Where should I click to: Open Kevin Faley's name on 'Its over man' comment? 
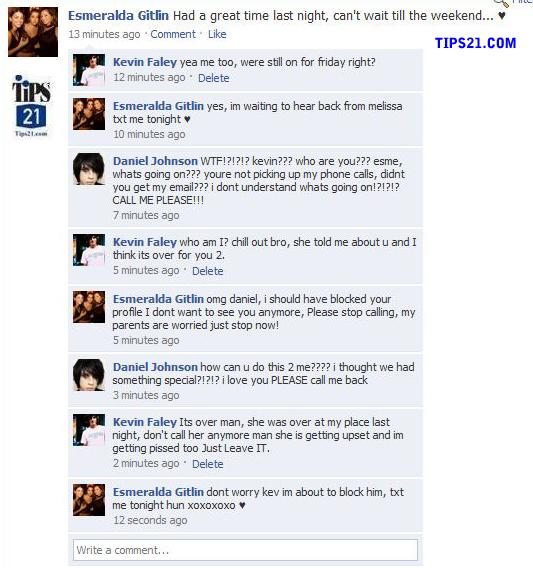tap(145, 422)
